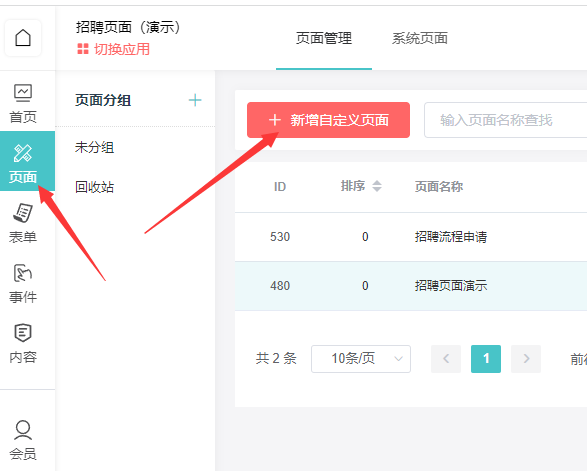Image resolution: width=587 pixels, height=471 pixels.
Task: Select the 招聘流程申请 row
Action: (411, 237)
